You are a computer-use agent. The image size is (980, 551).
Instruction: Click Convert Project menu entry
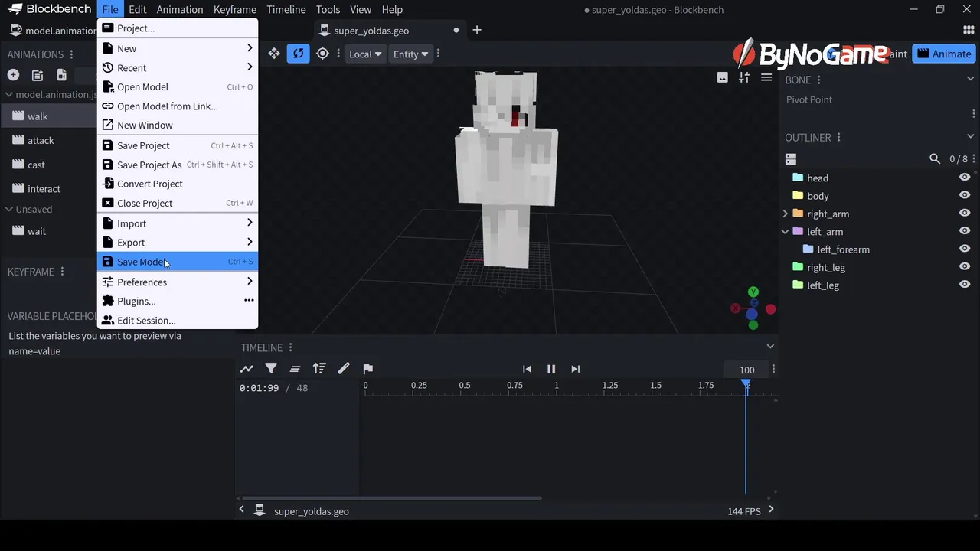(x=178, y=184)
